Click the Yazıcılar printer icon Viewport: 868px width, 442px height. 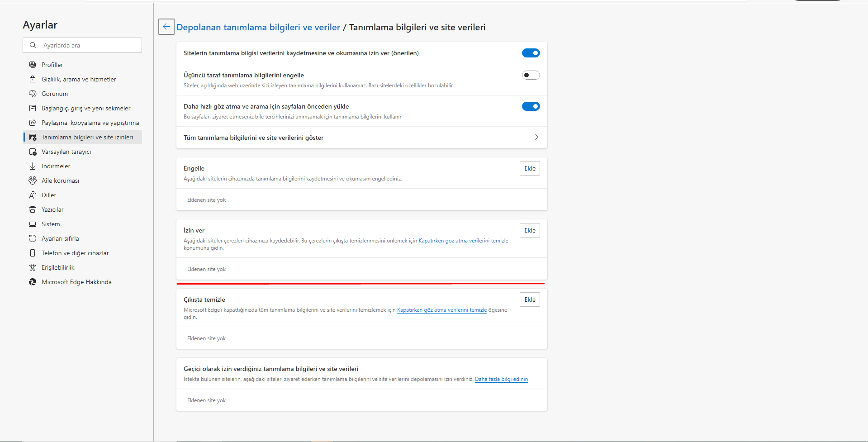(33, 209)
